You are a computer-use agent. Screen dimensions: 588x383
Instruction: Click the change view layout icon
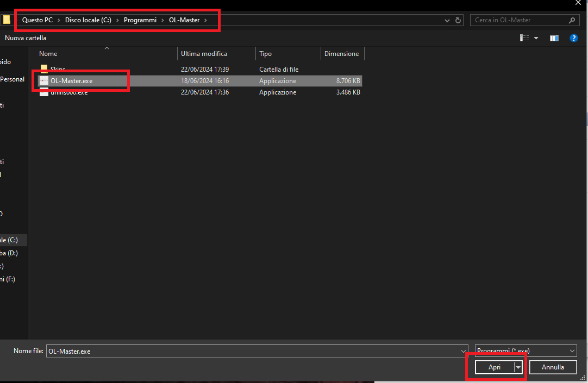pyautogui.click(x=524, y=38)
